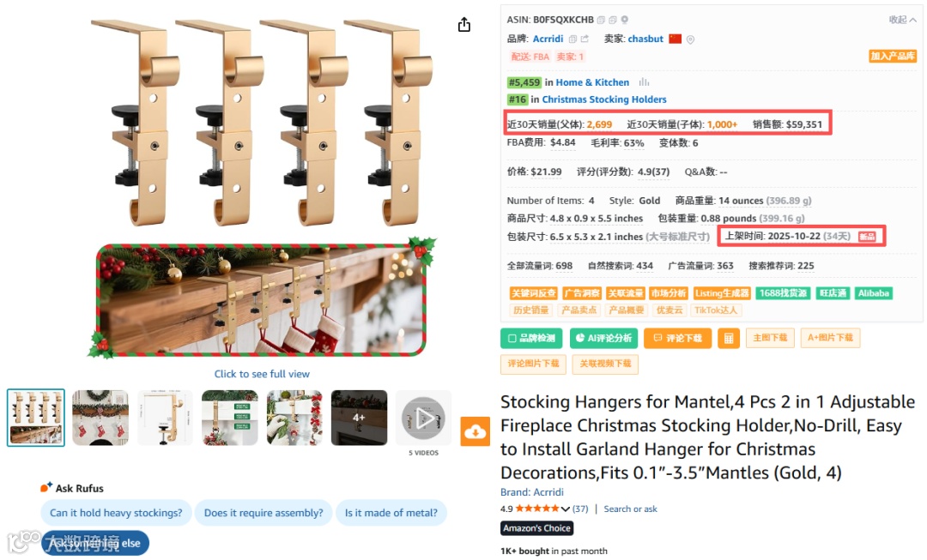927x560 pixels.
Task: Expand the star rating dropdown arrow
Action: coord(565,509)
